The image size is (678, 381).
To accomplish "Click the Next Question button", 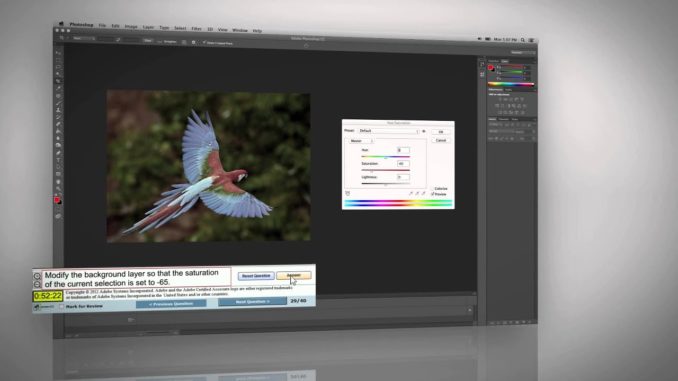I will tap(252, 301).
